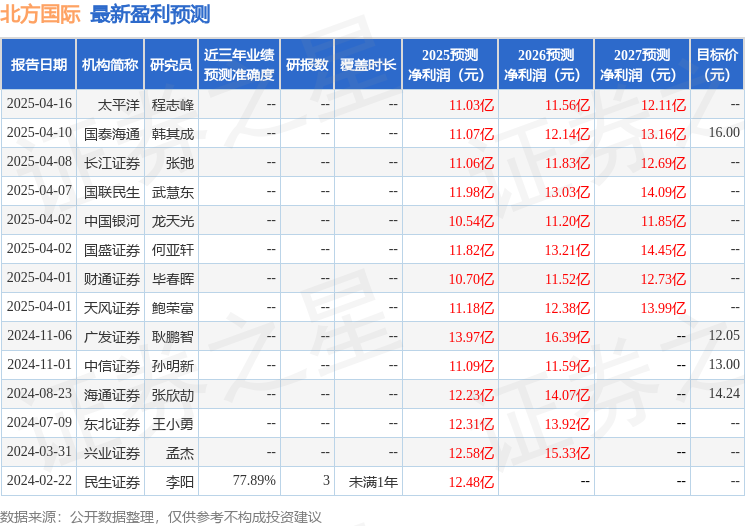745x526 pixels.
Task: Click institution 东北证券 cell
Action: (x=112, y=424)
